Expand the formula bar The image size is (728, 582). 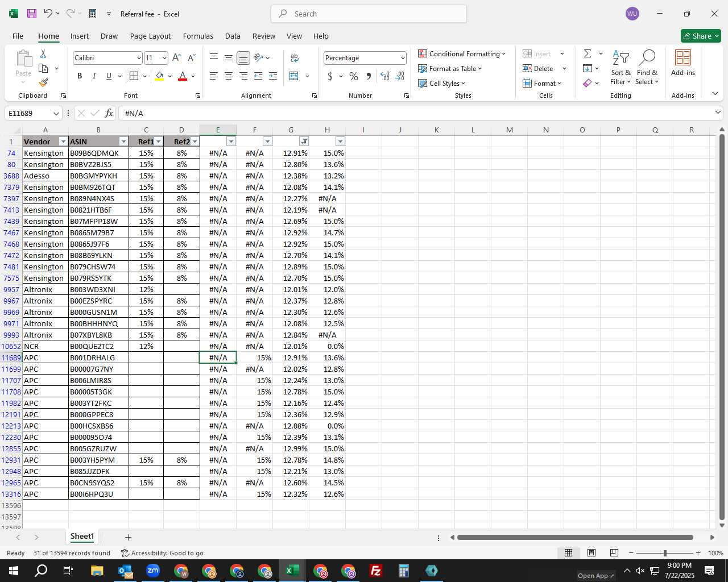(x=718, y=113)
